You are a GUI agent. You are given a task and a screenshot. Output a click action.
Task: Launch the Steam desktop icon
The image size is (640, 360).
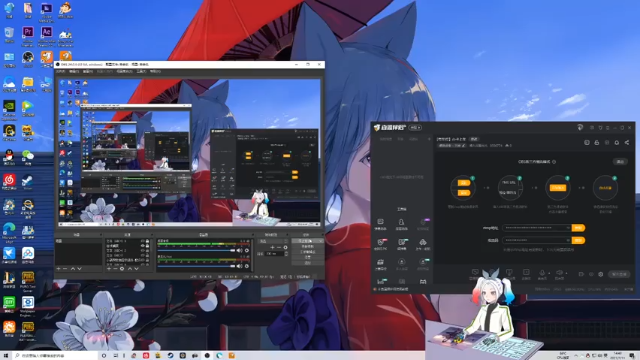click(28, 182)
